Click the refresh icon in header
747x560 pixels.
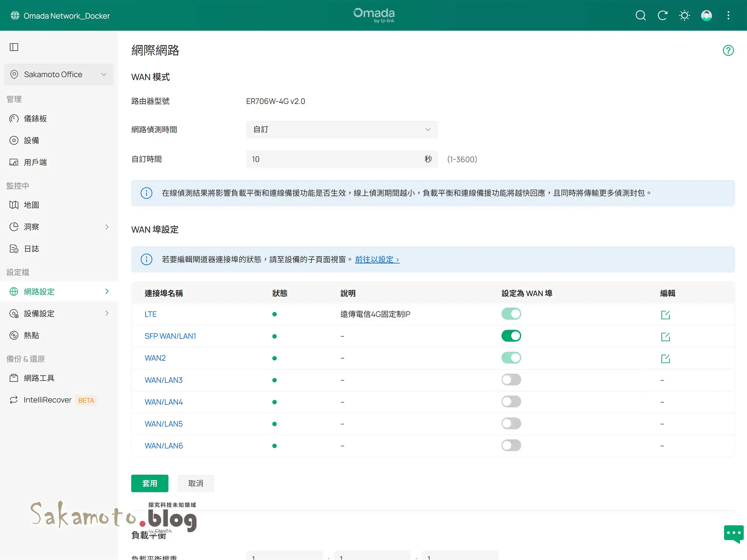point(662,15)
